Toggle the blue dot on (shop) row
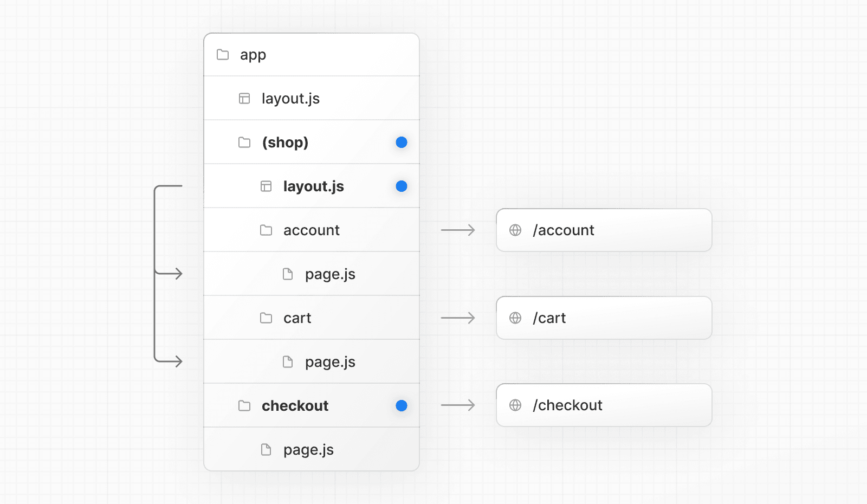Image resolution: width=867 pixels, height=504 pixels. pyautogui.click(x=401, y=142)
